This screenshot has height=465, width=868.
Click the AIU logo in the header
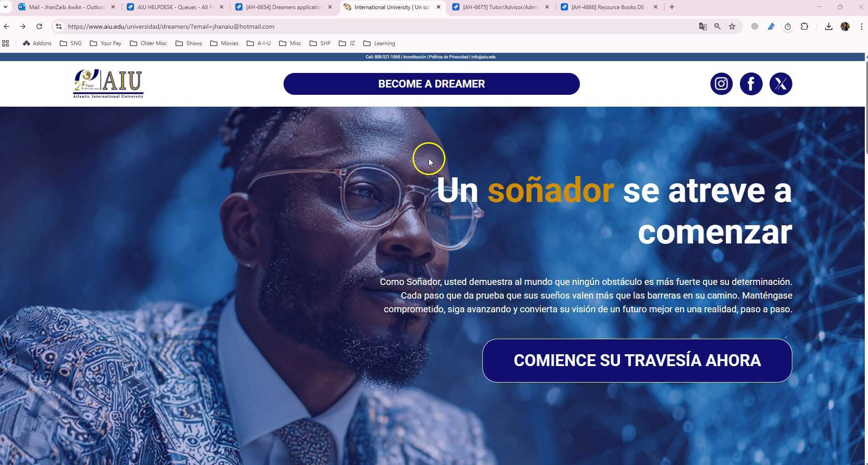coord(108,84)
